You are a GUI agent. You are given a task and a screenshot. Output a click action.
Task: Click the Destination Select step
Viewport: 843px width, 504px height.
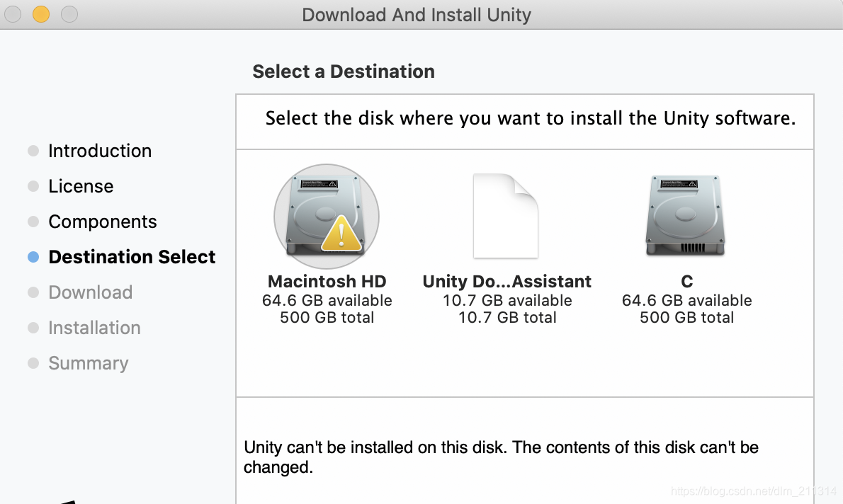click(x=132, y=257)
